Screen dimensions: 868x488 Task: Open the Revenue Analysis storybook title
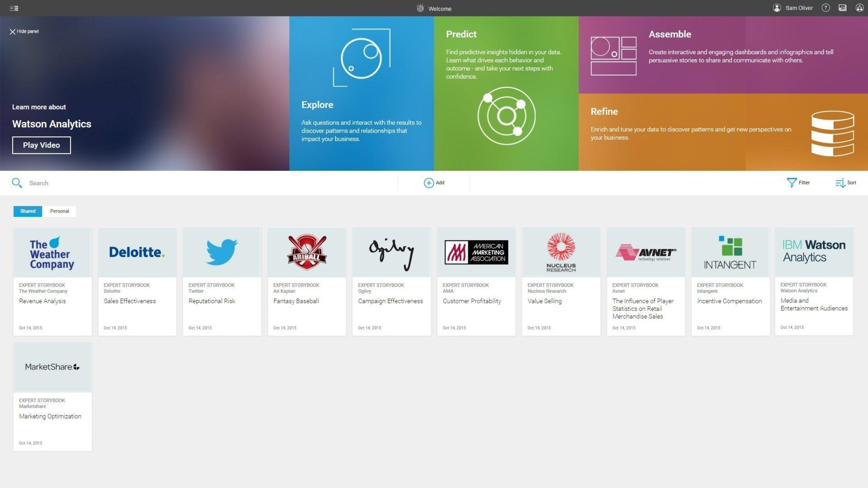tap(42, 301)
